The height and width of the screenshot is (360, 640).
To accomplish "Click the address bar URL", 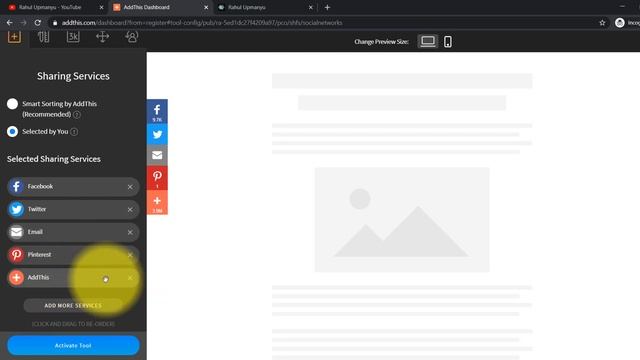I will pyautogui.click(x=202, y=23).
